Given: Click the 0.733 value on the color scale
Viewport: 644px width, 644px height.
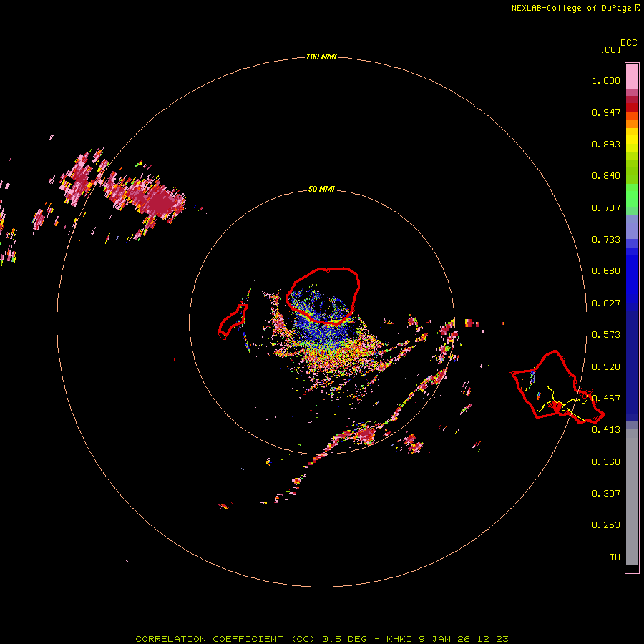Looking at the screenshot, I should 606,240.
